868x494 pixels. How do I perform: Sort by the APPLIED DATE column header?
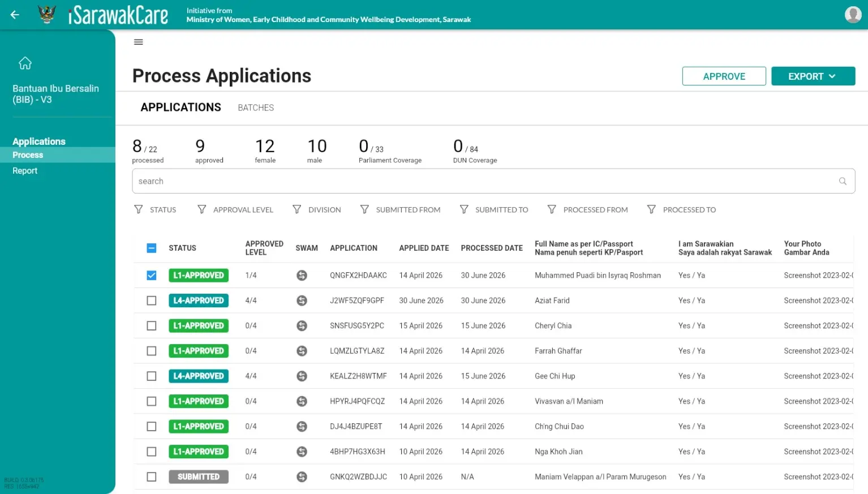click(x=424, y=248)
